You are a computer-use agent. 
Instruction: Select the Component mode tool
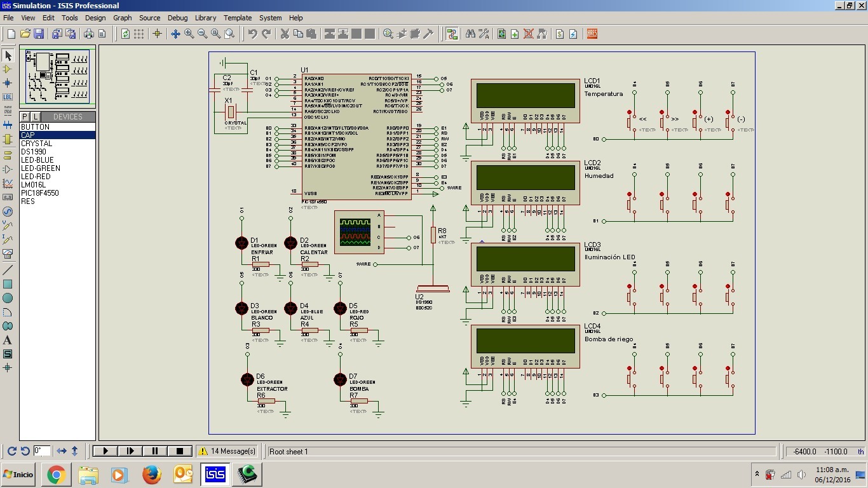point(8,69)
